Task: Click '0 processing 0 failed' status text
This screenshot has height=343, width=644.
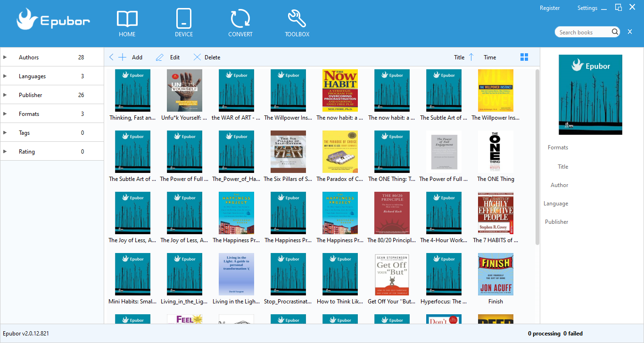Action: tap(555, 334)
